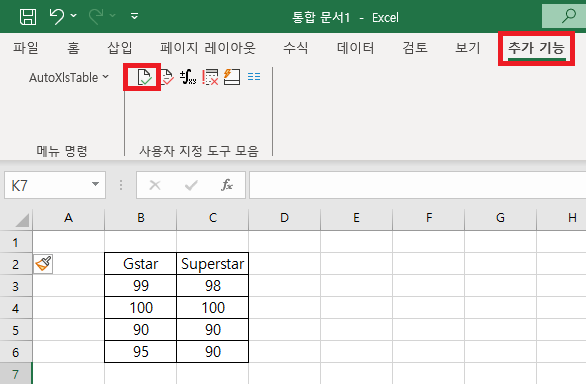Click the formula bar resize dots handle
586x384 pixels.
coord(121,185)
